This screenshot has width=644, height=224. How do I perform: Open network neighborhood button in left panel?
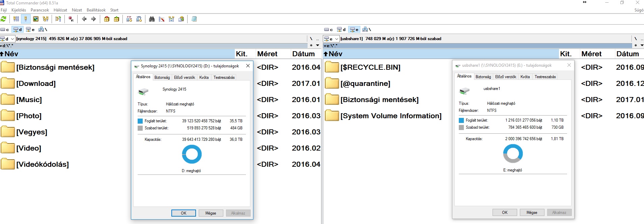tap(43, 30)
